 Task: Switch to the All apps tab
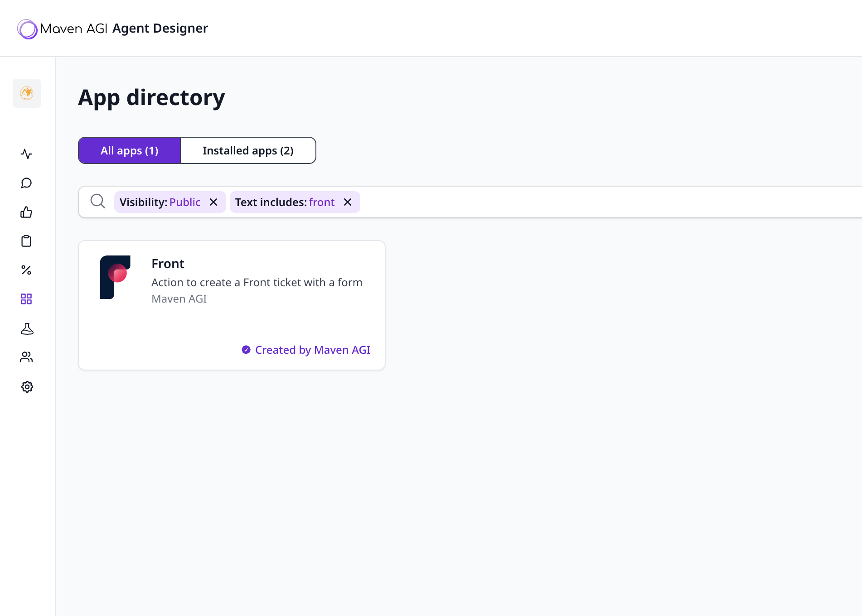pos(129,150)
